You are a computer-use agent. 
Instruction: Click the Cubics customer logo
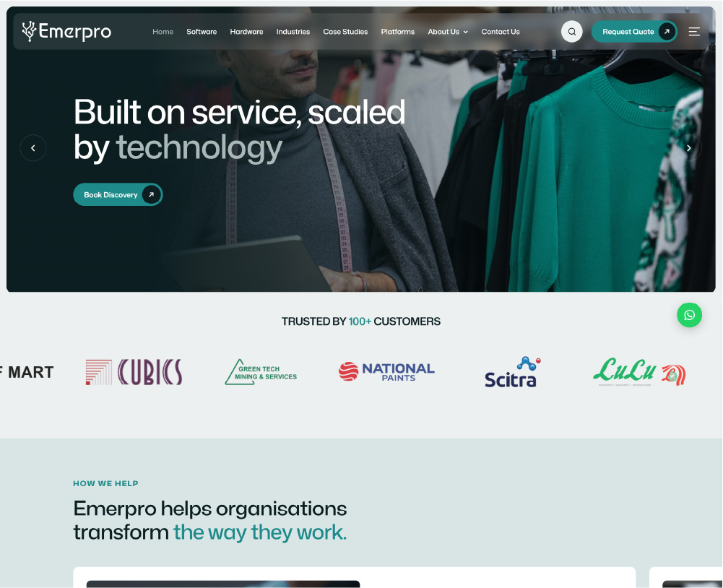[134, 372]
